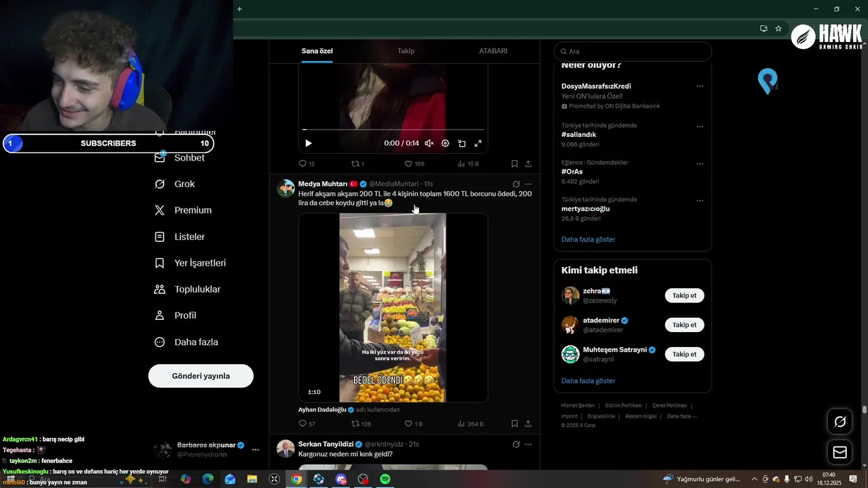Follow Muhteşem Satrayni with Takip et
868x488 pixels.
684,354
